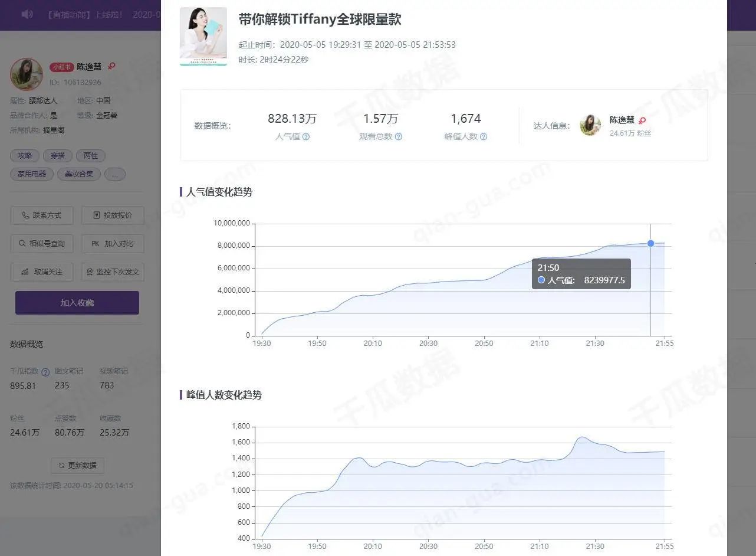756x556 pixels.
Task: Click the help icon beside 人气值
Action: pos(306,137)
